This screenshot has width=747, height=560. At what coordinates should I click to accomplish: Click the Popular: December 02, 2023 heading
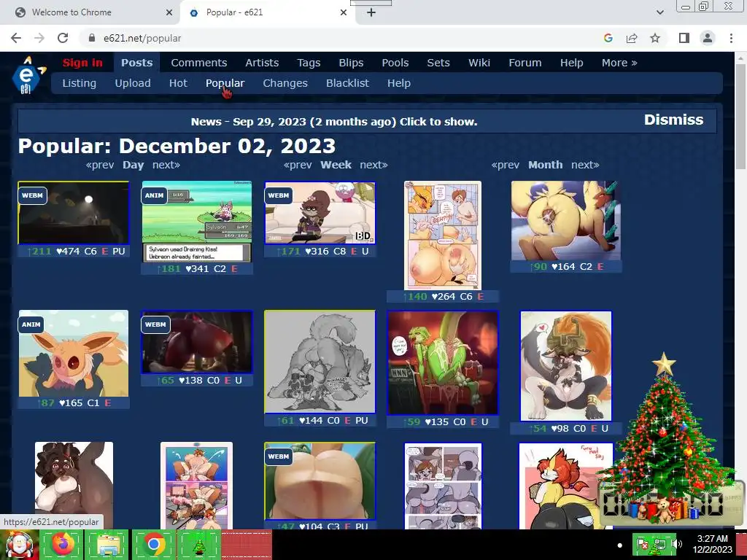pyautogui.click(x=177, y=146)
